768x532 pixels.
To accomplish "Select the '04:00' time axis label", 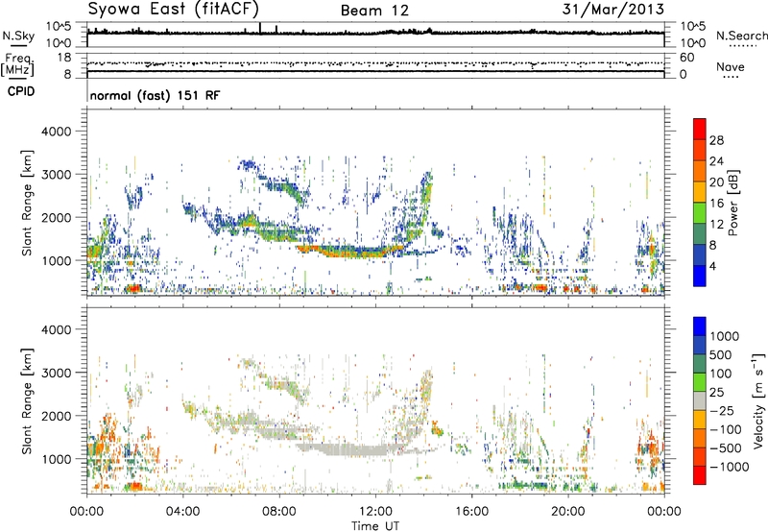I will click(182, 512).
